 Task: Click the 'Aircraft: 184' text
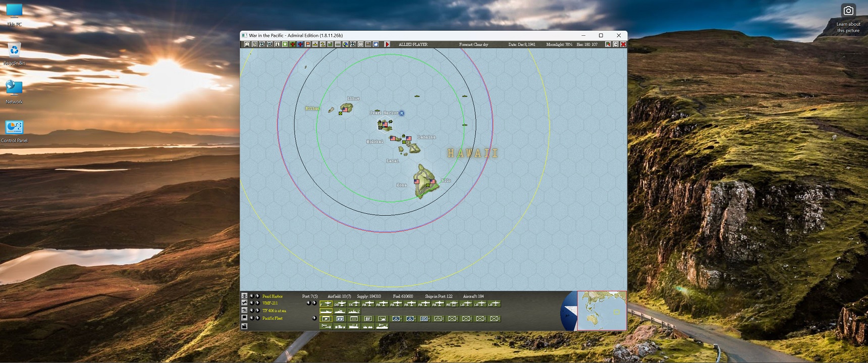(473, 296)
